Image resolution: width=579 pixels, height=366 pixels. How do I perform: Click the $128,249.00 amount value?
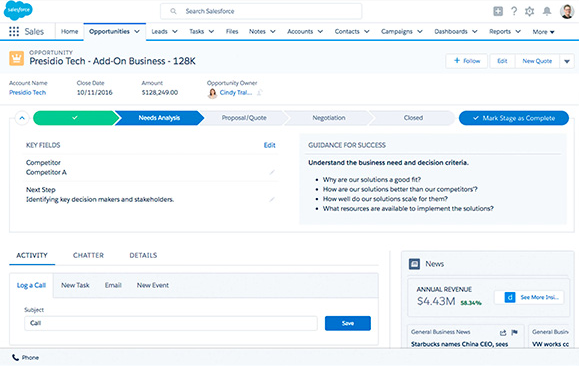[x=160, y=92]
